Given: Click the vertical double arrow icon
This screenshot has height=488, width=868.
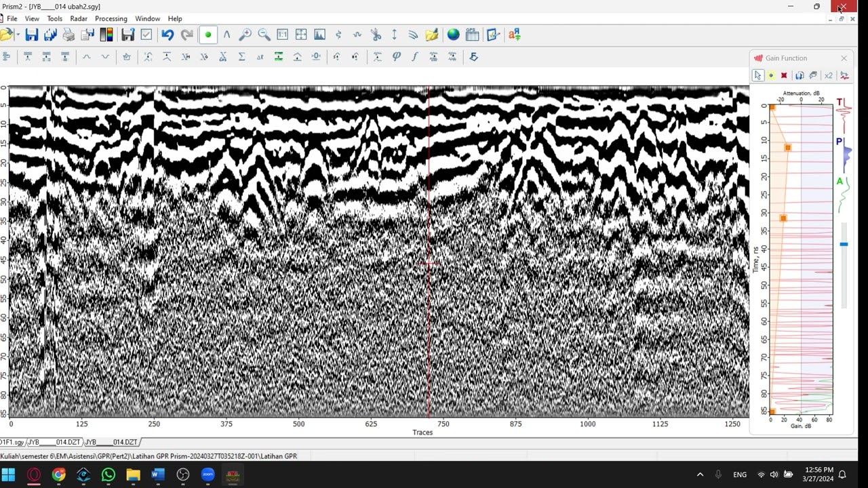Looking at the screenshot, I should pos(394,35).
